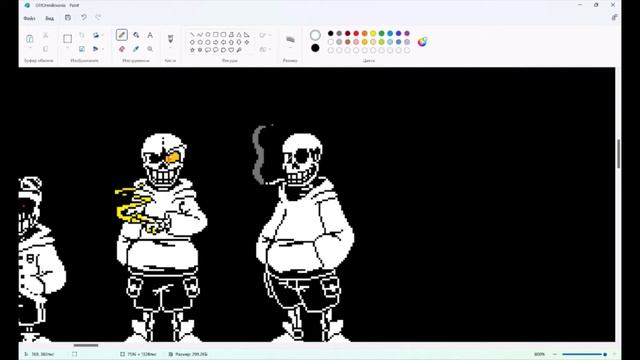Viewport: 640px width, 360px height.
Task: Expand the Size dropdown arrow
Action: tap(290, 48)
